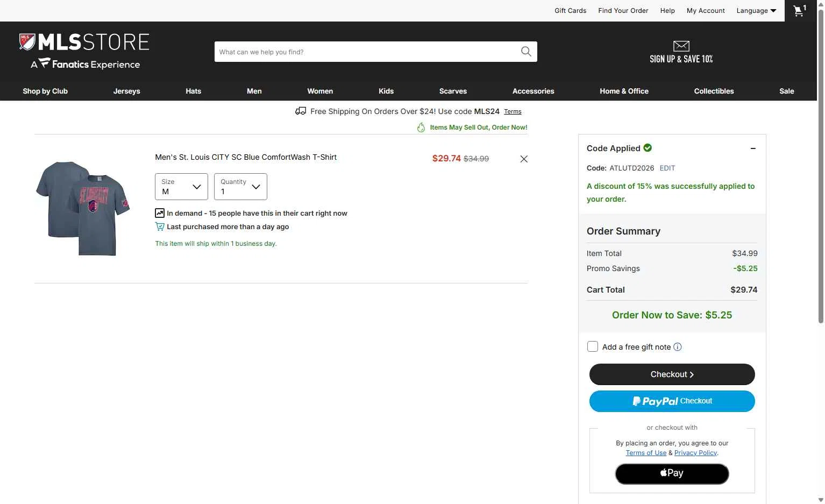The image size is (825, 504).
Task: Open the Gift Cards link
Action: (x=571, y=11)
